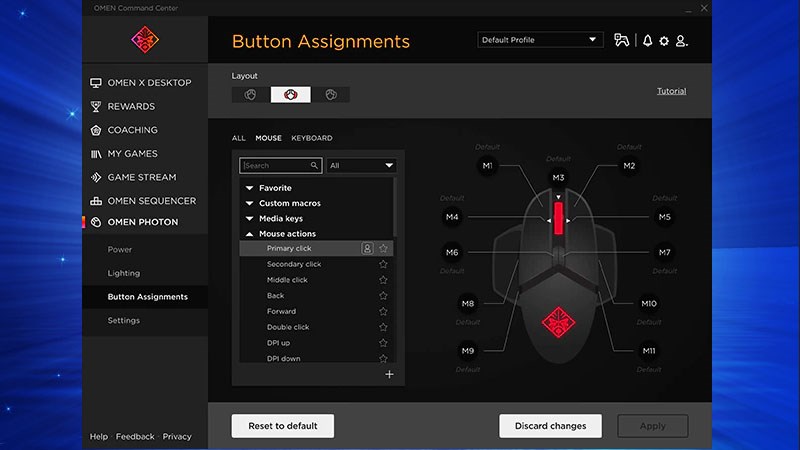Screen dimensions: 800x450
Task: Favorite the Secondary click action star
Action: pos(383,264)
